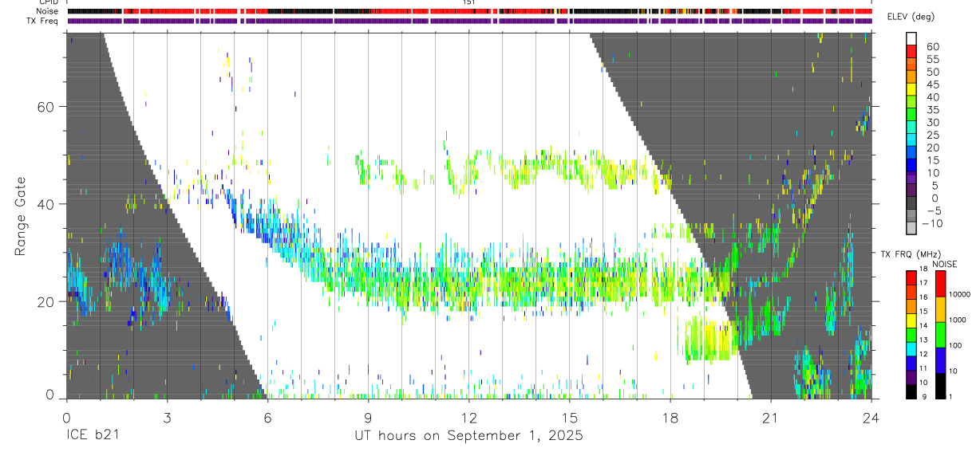
Task: Click the white top swatch of ELEV legend
Action: pyautogui.click(x=911, y=40)
